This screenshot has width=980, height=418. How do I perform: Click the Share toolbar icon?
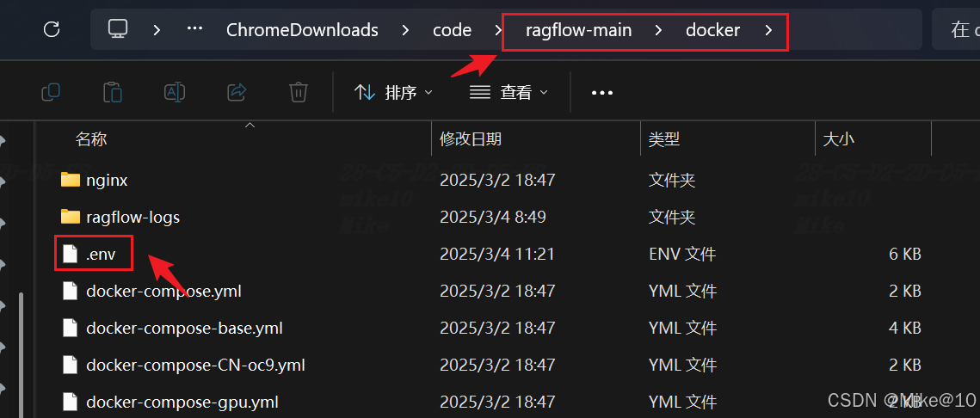click(237, 93)
